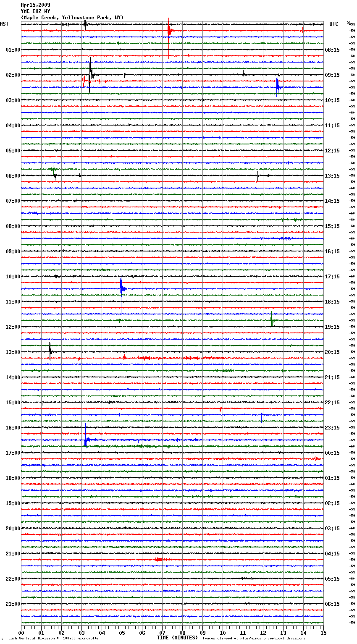Click the '21:00' MST hour label

point(13,554)
